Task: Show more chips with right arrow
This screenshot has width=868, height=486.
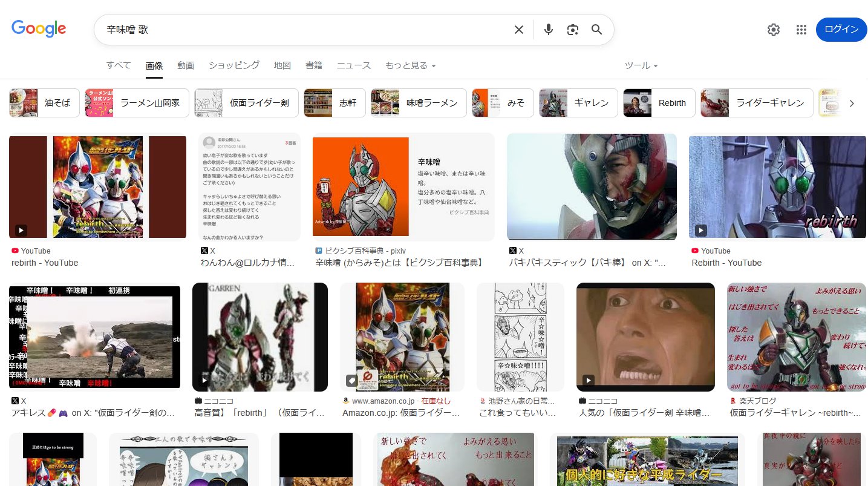Action: [x=852, y=103]
